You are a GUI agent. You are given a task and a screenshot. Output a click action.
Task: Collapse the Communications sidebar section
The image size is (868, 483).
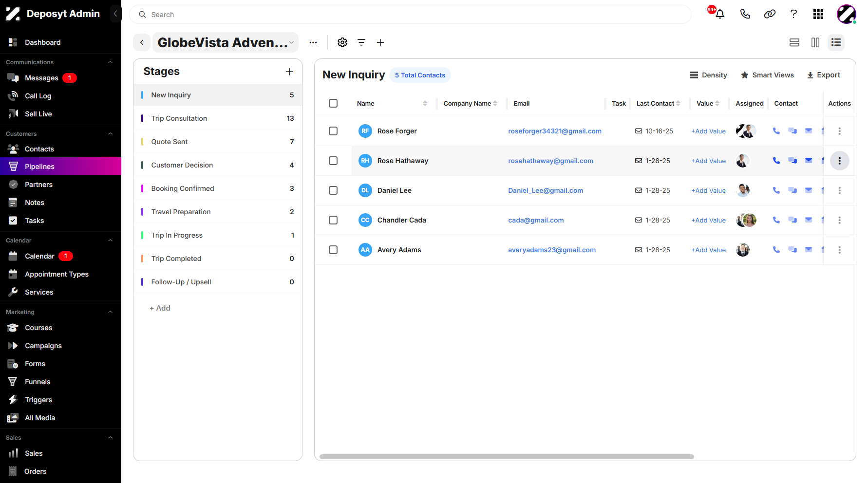click(110, 62)
